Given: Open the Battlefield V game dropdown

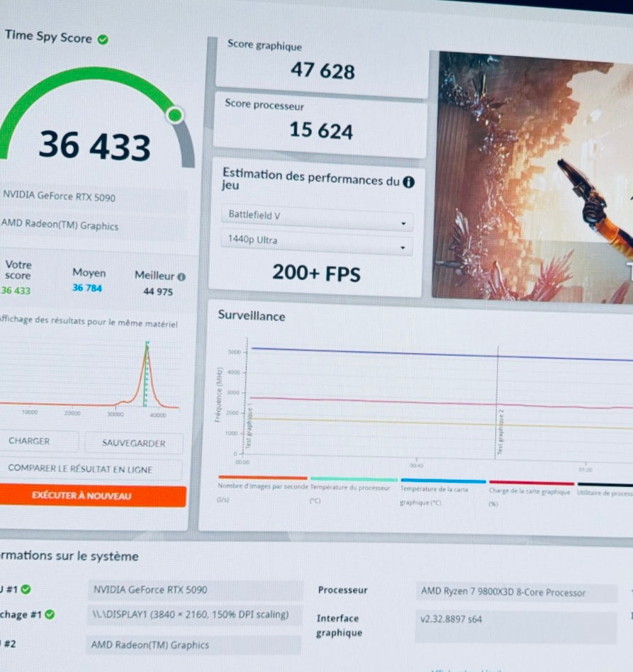Looking at the screenshot, I should point(317,218).
